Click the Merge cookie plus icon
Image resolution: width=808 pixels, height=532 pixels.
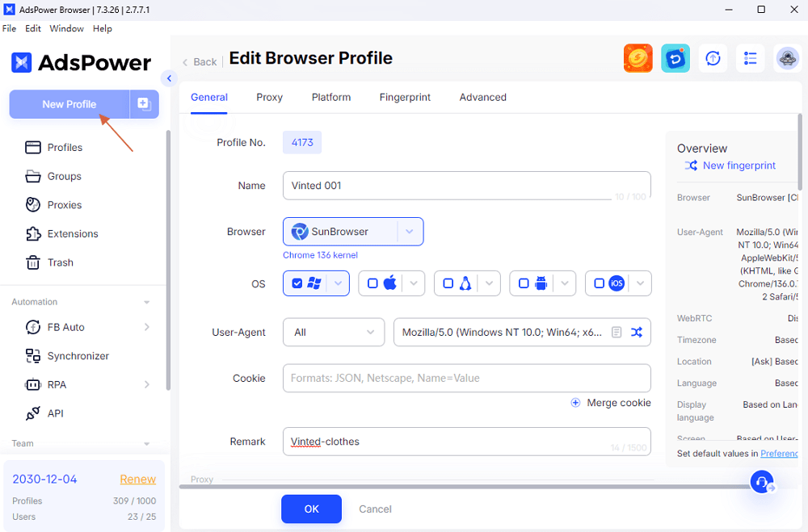tap(575, 403)
